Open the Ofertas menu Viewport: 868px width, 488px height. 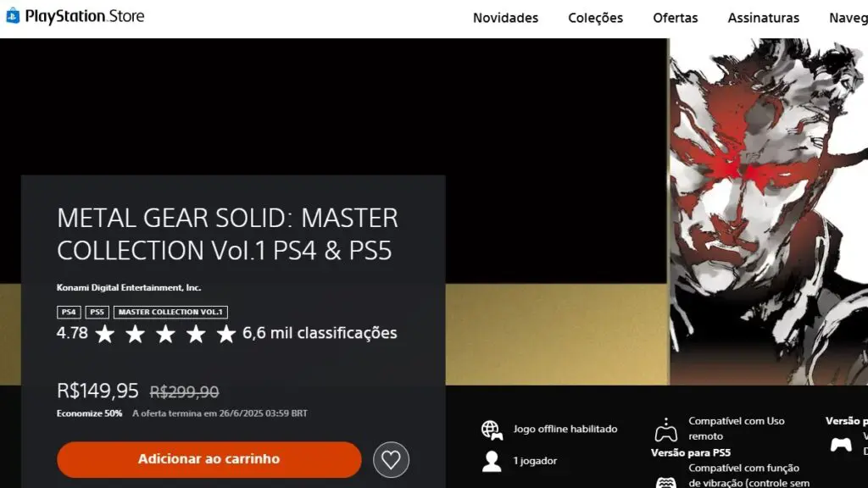click(676, 18)
